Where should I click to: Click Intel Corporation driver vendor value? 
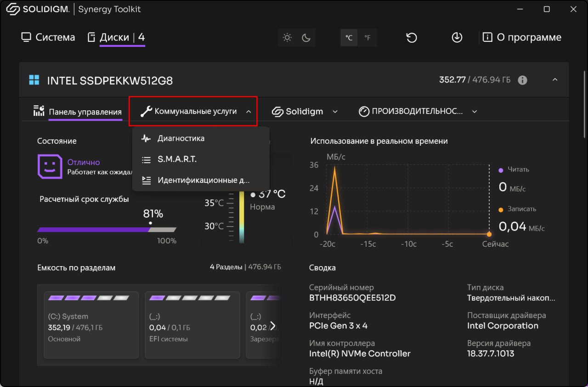click(x=503, y=326)
